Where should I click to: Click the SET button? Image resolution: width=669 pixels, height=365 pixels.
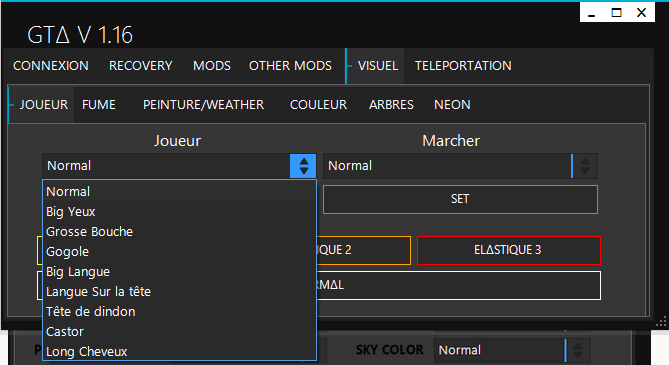(460, 199)
